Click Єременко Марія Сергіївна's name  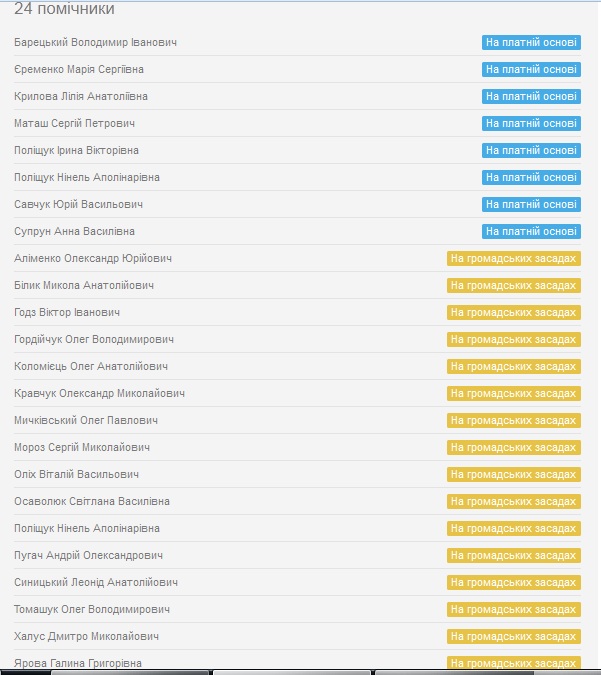point(79,69)
